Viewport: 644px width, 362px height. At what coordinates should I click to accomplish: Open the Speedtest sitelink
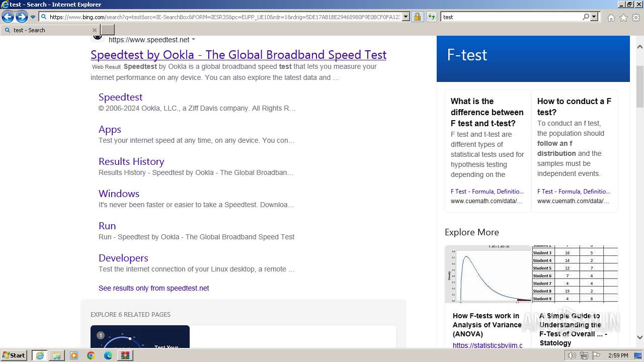(120, 97)
